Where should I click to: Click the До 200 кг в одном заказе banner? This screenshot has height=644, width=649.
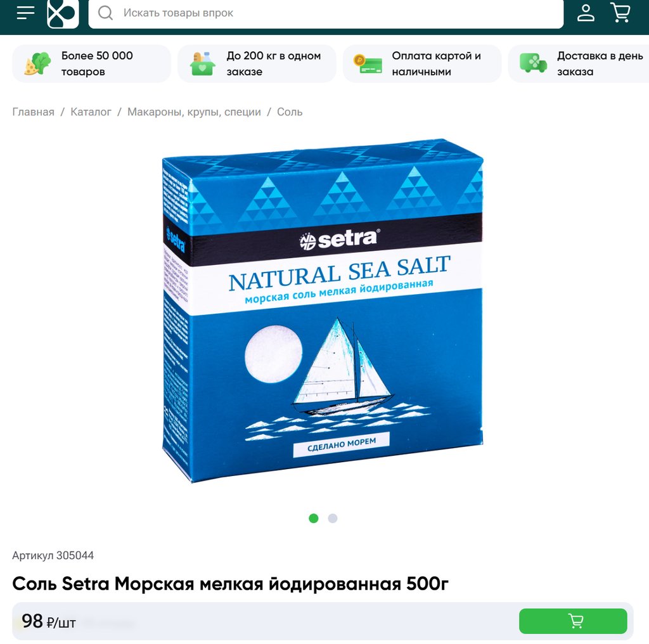pyautogui.click(x=257, y=63)
